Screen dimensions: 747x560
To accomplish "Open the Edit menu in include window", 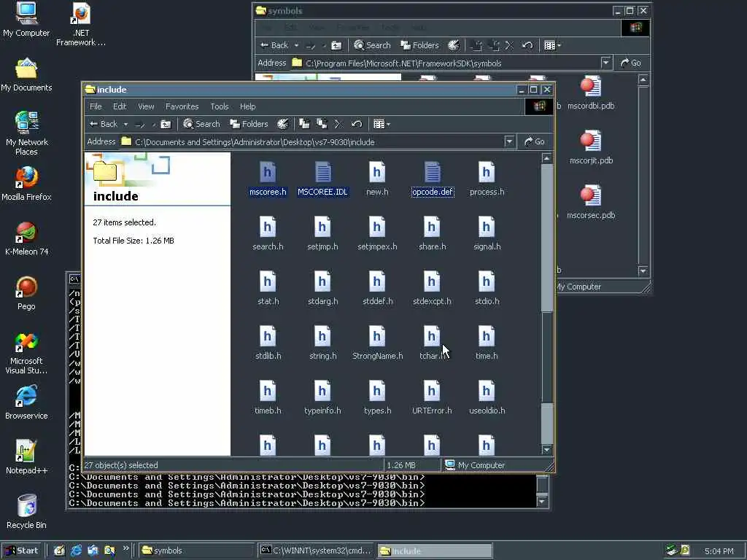I will 120,106.
